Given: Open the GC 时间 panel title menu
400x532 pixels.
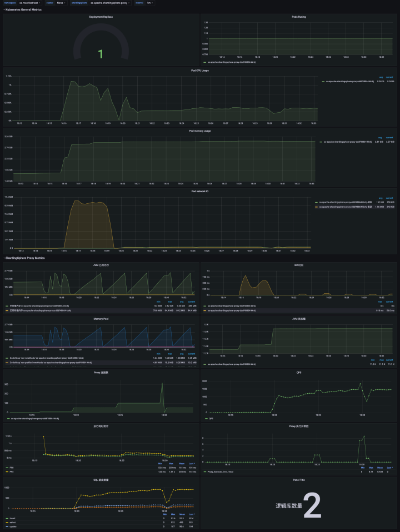Looking at the screenshot, I should point(299,265).
